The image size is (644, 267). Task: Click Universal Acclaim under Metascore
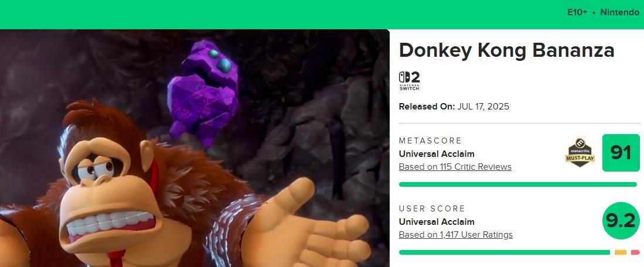click(x=437, y=154)
